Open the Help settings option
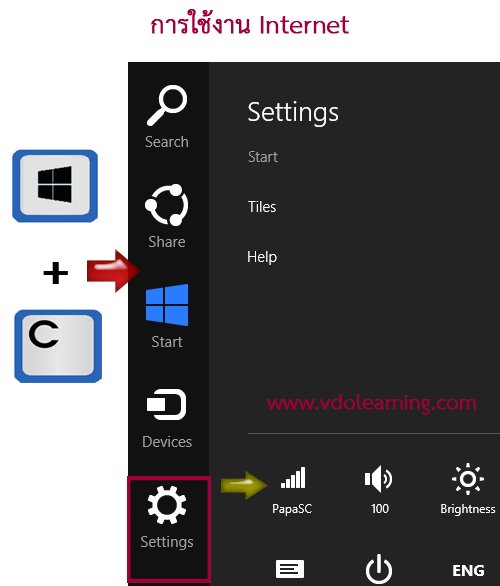500x586 pixels. 262,257
